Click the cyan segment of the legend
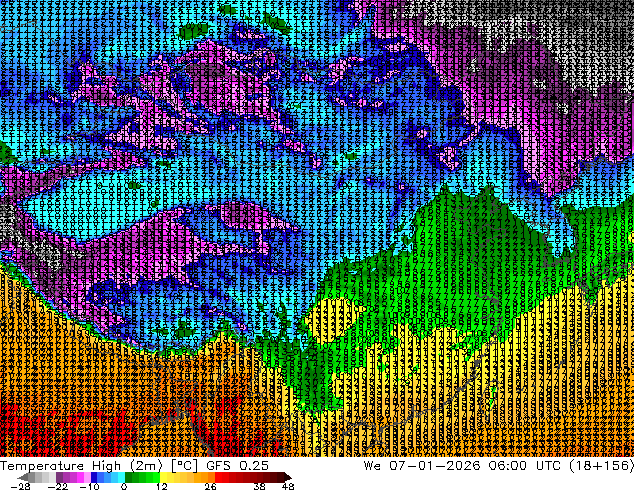The image size is (634, 490). 121,477
